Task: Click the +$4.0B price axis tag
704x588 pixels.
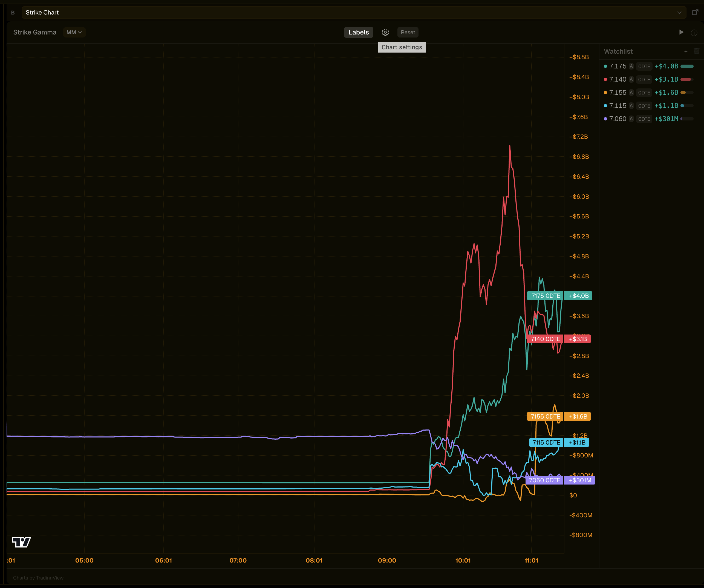Action: click(579, 296)
